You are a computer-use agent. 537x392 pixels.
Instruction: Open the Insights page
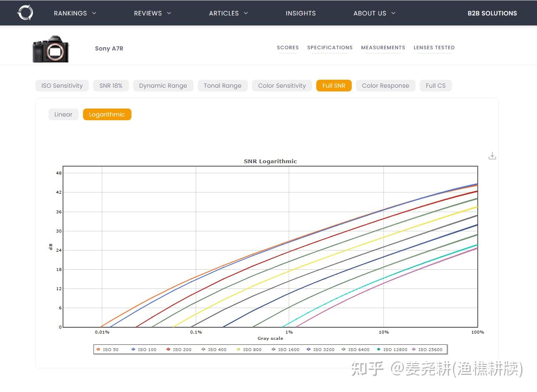300,13
